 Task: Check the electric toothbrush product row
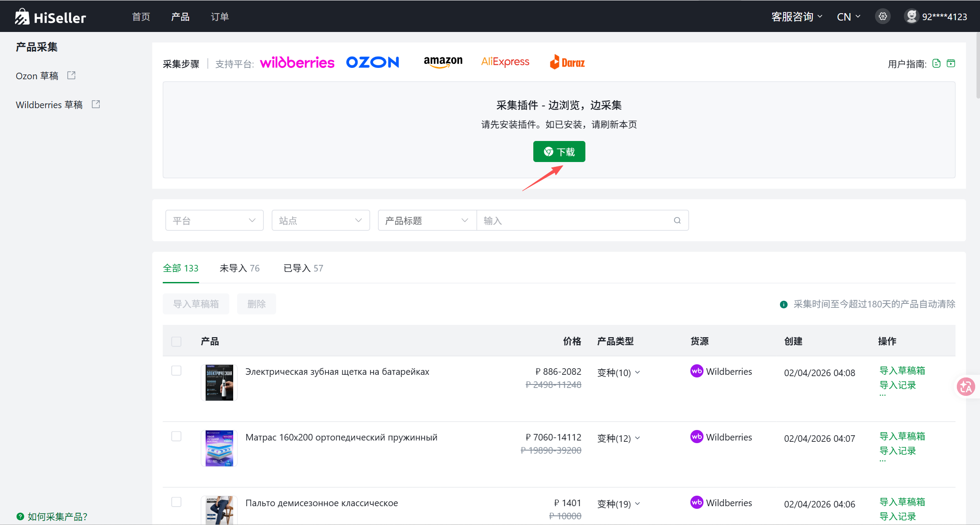pos(176,371)
